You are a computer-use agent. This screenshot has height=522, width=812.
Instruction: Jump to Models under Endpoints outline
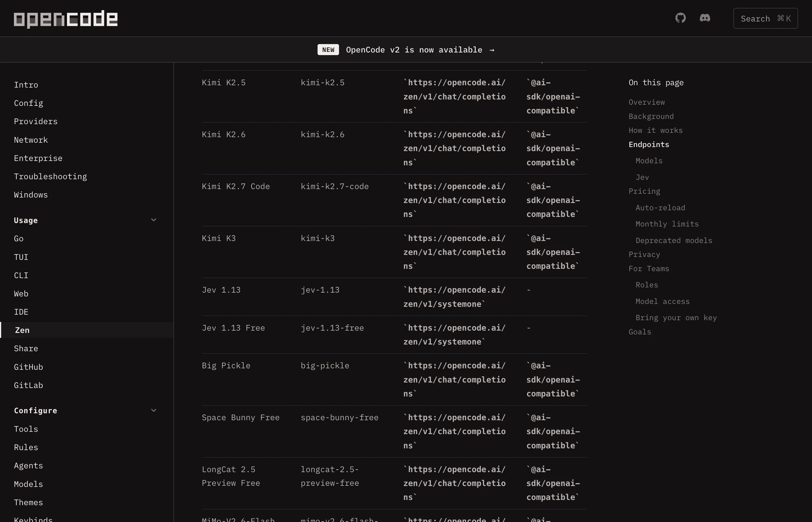click(649, 161)
